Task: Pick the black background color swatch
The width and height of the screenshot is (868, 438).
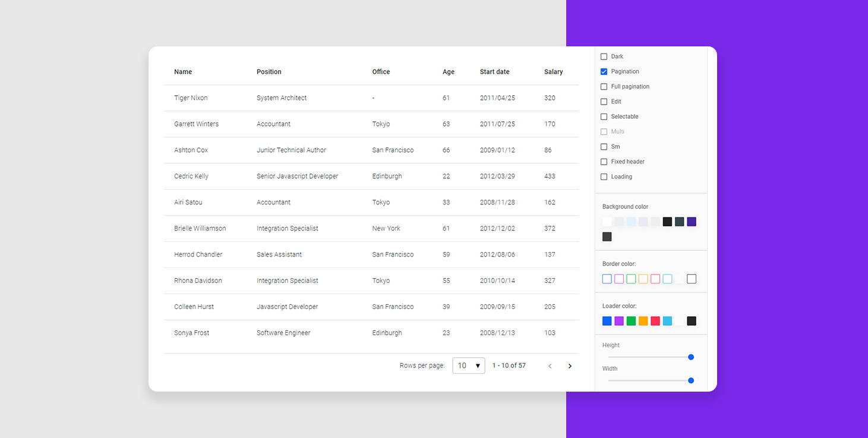Action: pos(667,222)
